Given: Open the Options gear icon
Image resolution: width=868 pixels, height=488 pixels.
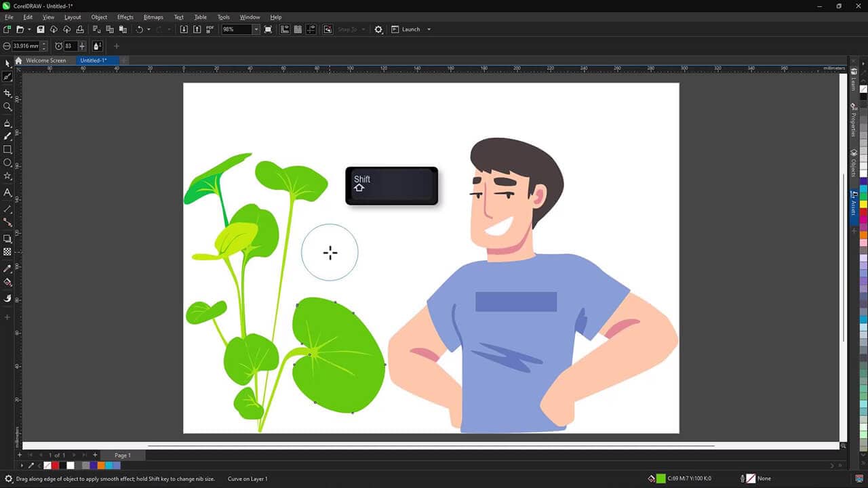Looking at the screenshot, I should point(378,29).
